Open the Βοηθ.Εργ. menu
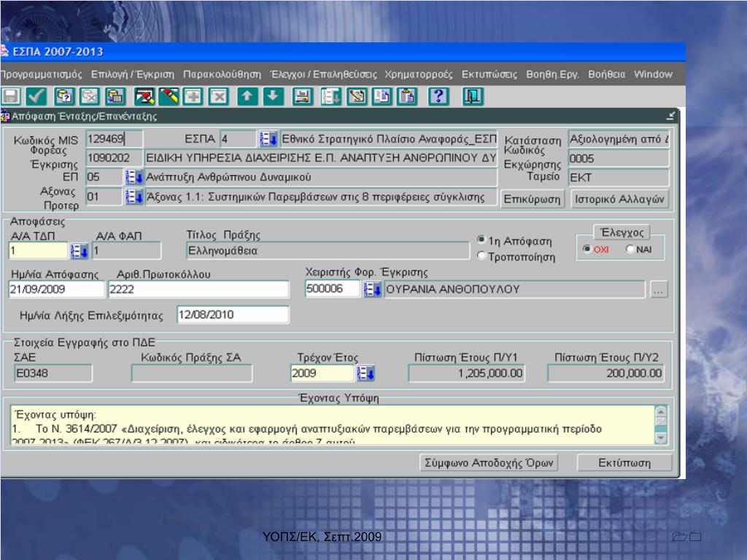 (x=553, y=74)
